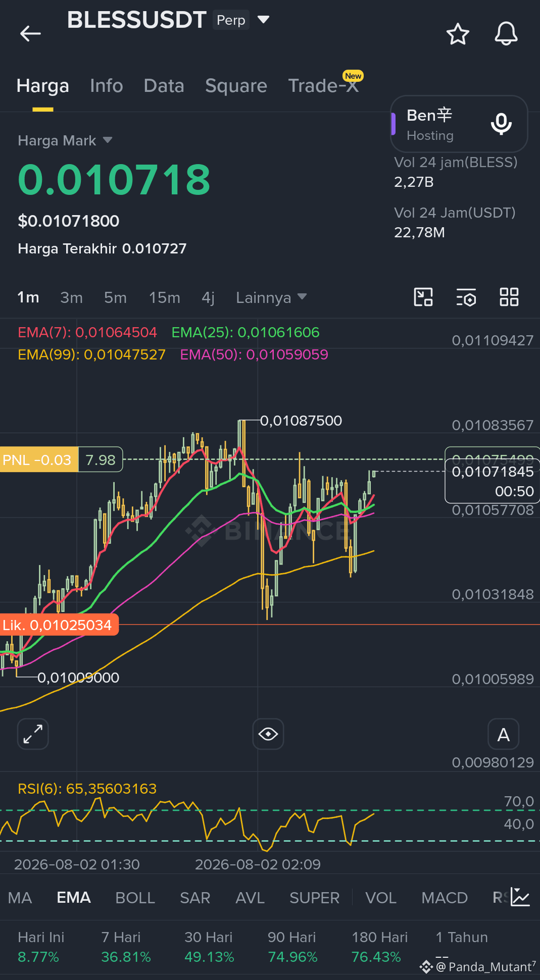Open price alert bell icon
540x980 pixels.
(x=506, y=34)
